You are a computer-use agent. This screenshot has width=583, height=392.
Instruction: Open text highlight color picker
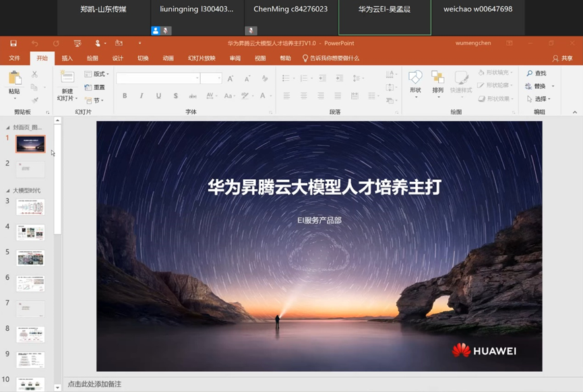pos(246,96)
